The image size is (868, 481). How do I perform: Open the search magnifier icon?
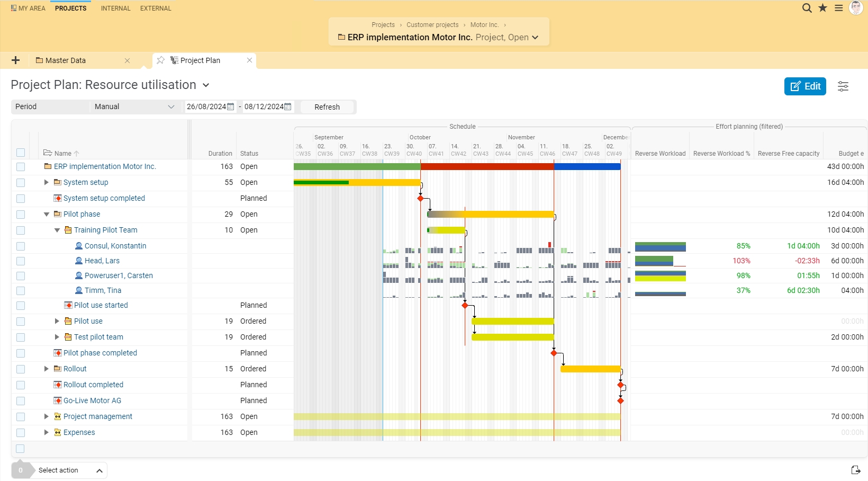[807, 8]
